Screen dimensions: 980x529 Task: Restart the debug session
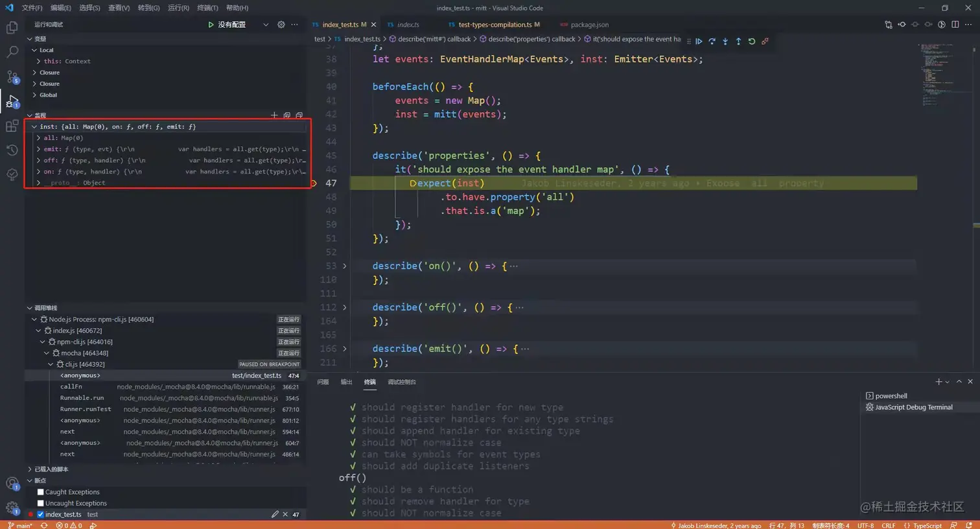pos(752,41)
